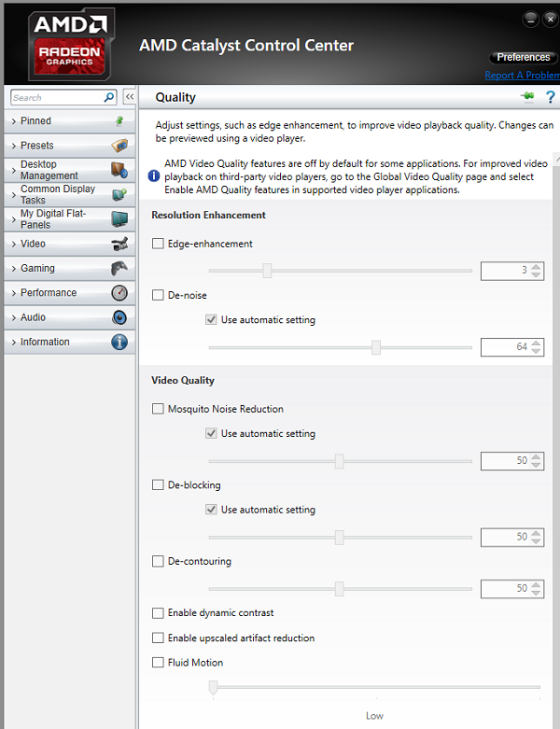Click the De-contouring slider handle
This screenshot has height=729, width=560.
coord(339,589)
